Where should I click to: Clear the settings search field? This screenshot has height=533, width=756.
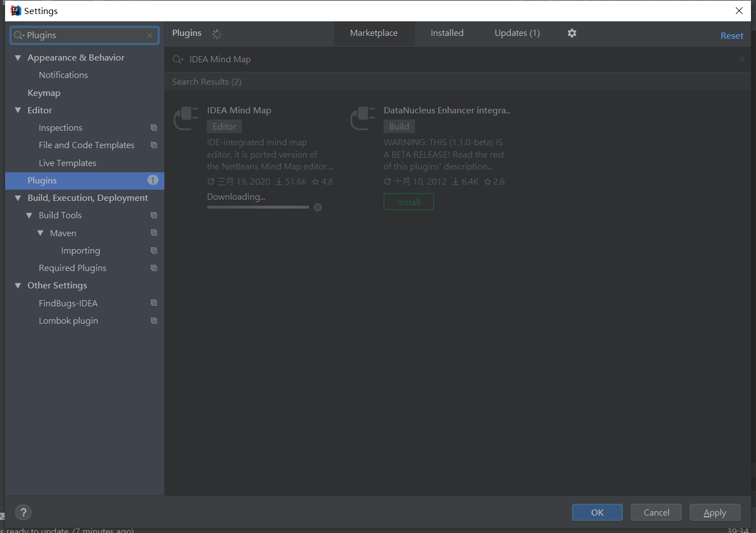[x=150, y=35]
